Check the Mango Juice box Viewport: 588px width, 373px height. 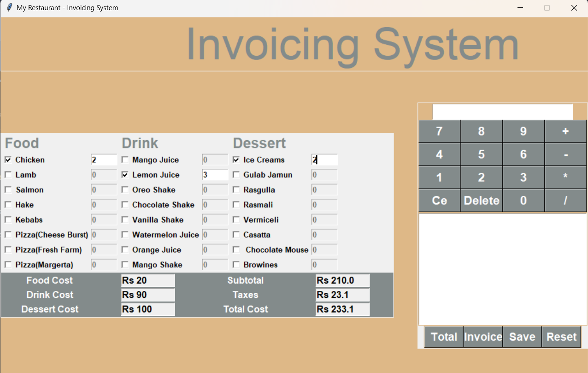click(x=125, y=160)
